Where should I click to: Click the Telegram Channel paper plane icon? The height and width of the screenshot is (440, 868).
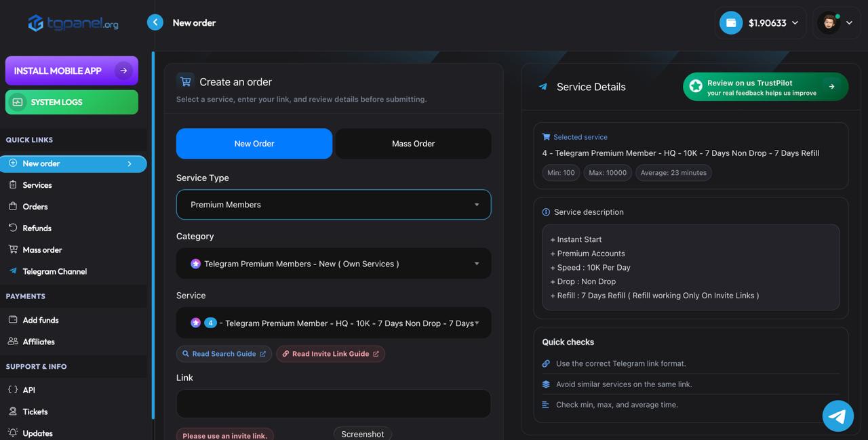(13, 271)
